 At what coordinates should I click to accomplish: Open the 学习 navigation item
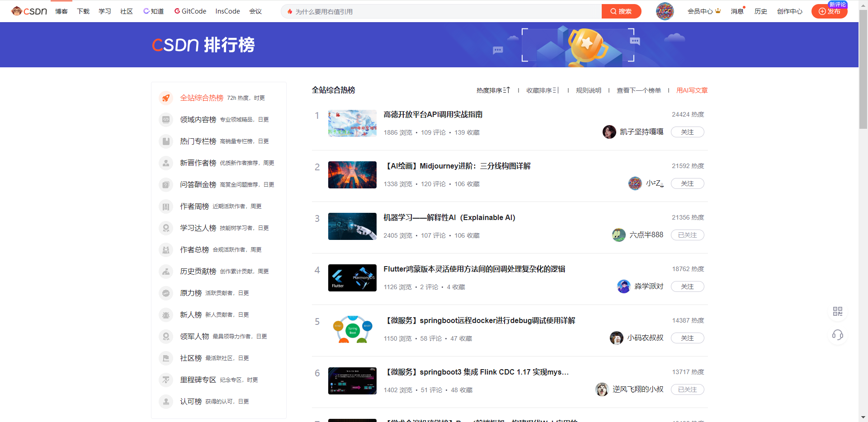pos(105,11)
